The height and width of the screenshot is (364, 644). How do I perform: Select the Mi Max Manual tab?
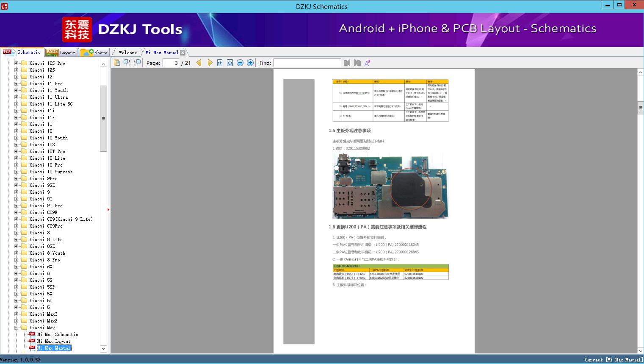(162, 53)
